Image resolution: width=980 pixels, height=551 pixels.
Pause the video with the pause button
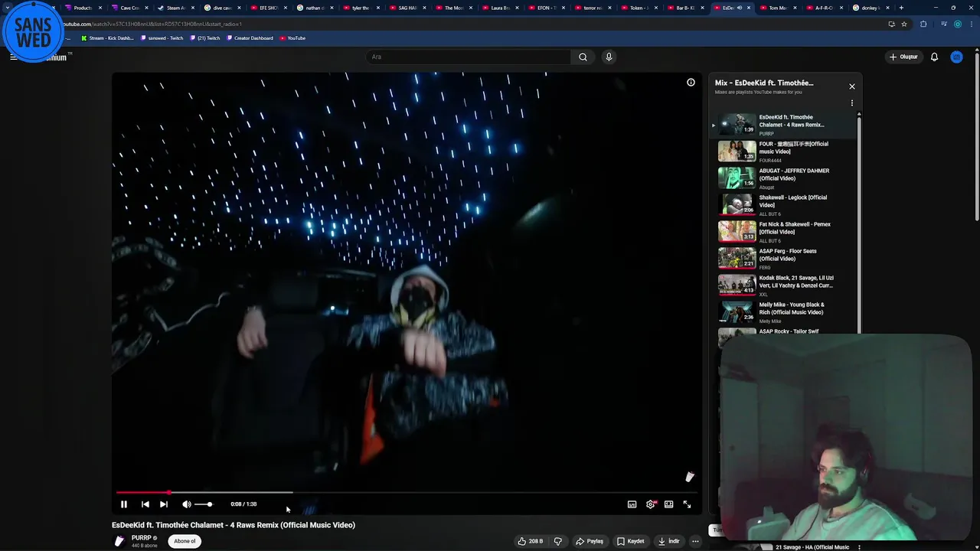123,504
